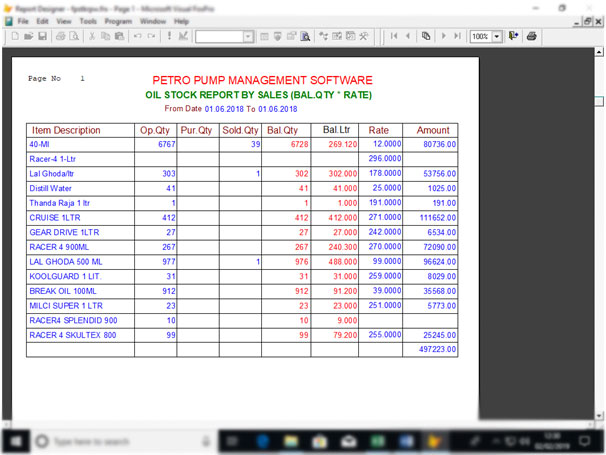Open the zoom percentage dropdown arrow
This screenshot has height=455, width=606.
(497, 37)
